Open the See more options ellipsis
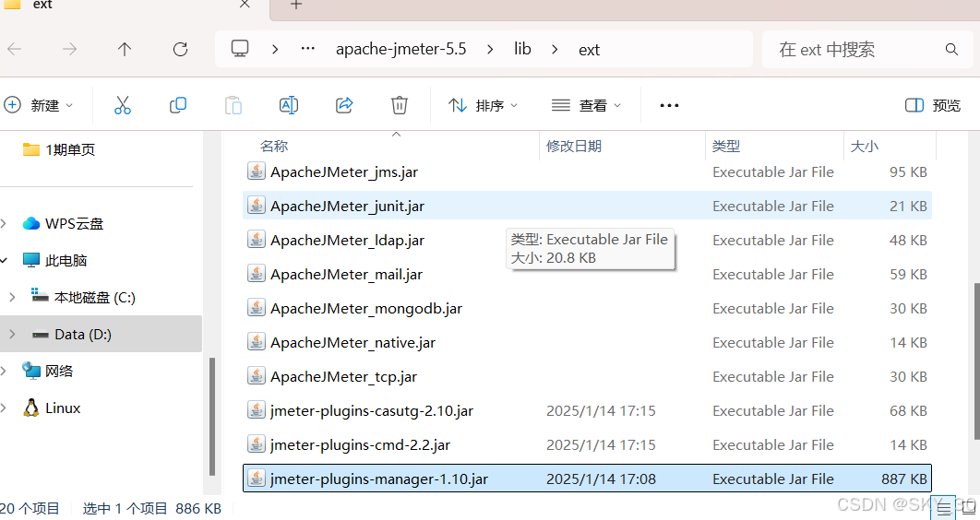This screenshot has width=980, height=520. click(x=669, y=105)
